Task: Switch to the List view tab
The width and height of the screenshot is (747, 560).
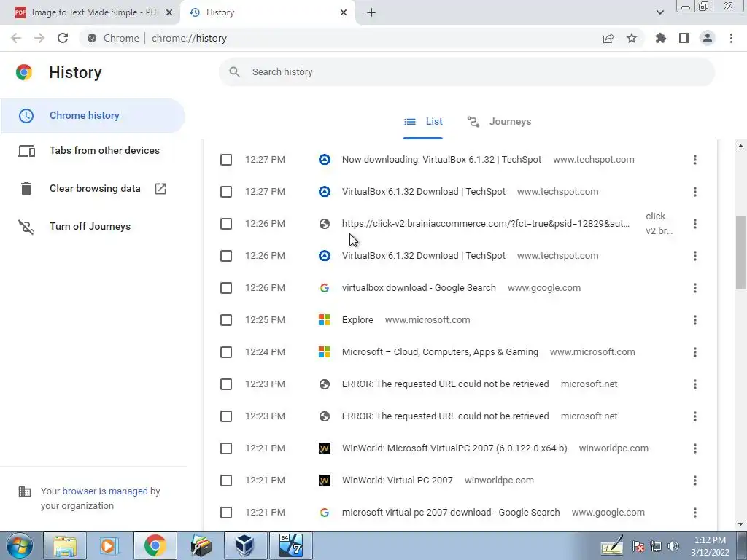Action: pos(422,122)
